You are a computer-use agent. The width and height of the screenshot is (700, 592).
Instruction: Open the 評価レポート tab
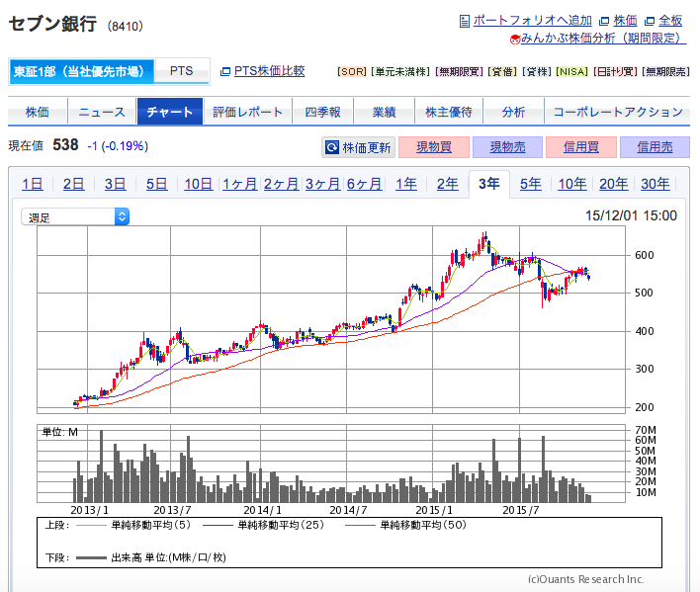point(247,112)
